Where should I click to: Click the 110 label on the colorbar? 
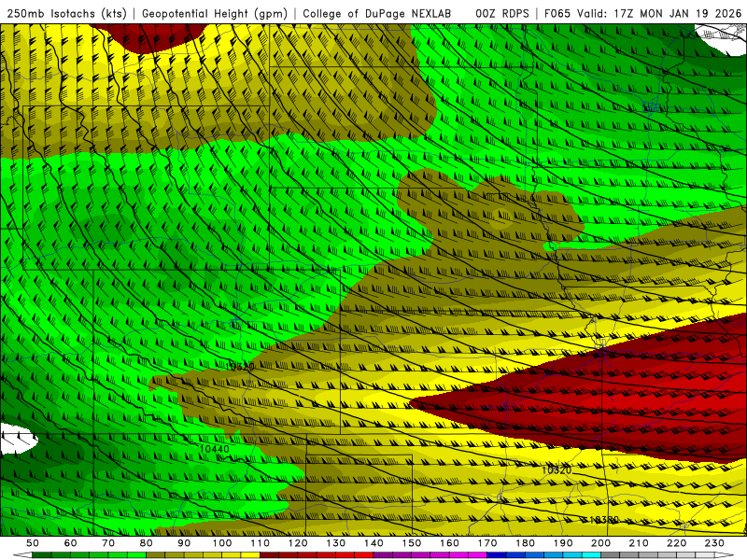click(260, 543)
